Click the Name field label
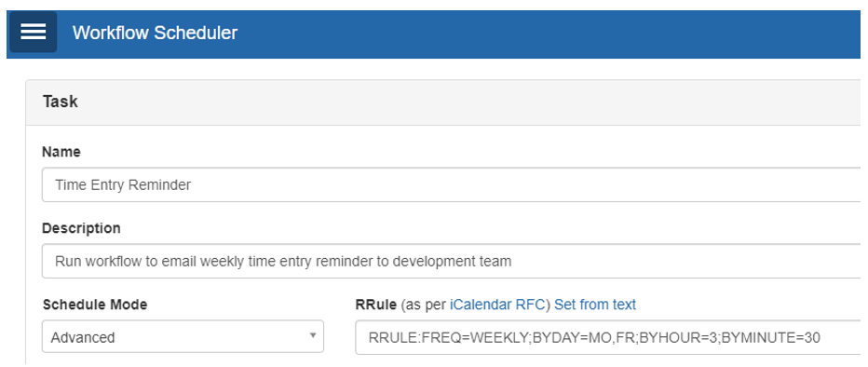The width and height of the screenshot is (868, 367). tap(61, 152)
